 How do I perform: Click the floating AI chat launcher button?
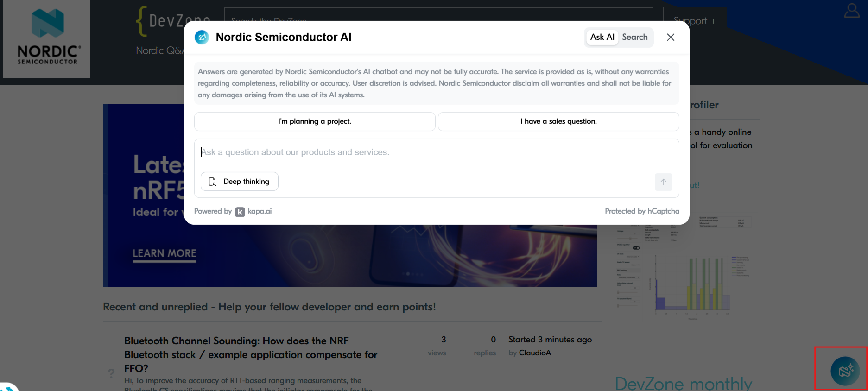(x=845, y=371)
